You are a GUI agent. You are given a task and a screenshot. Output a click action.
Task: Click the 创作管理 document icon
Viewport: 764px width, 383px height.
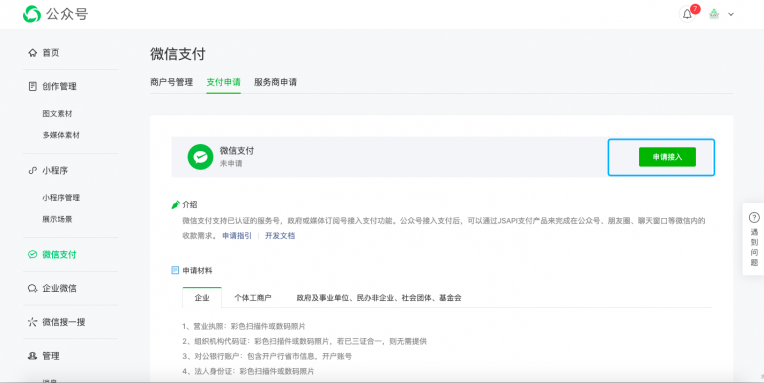pos(32,86)
